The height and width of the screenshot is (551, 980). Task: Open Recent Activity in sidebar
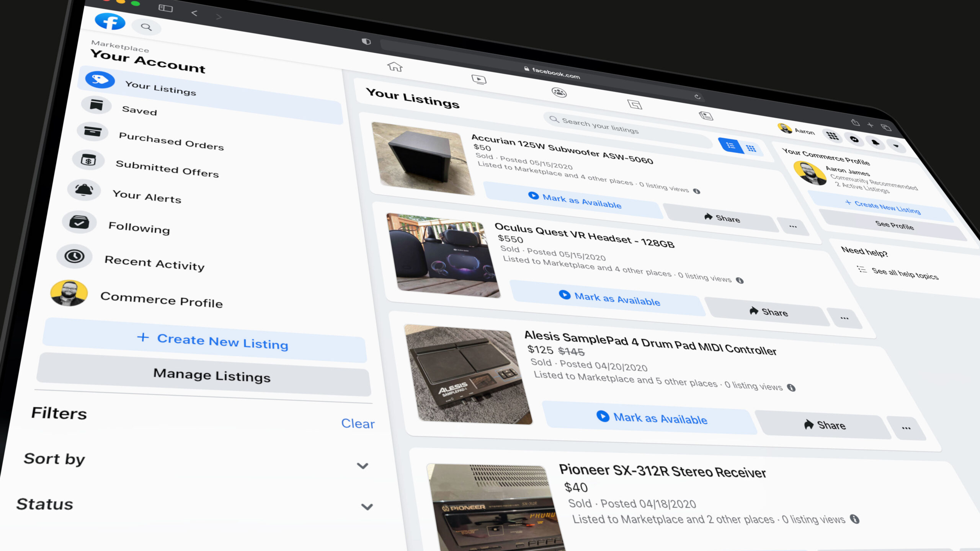coord(154,263)
